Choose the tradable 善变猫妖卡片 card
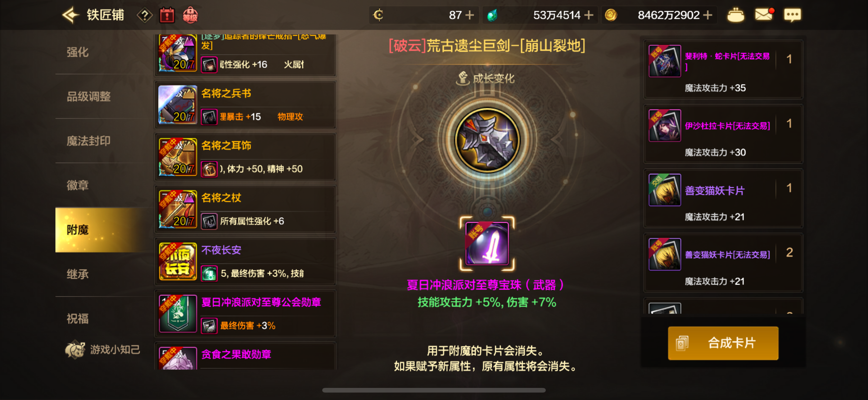The height and width of the screenshot is (400, 868). tap(723, 199)
